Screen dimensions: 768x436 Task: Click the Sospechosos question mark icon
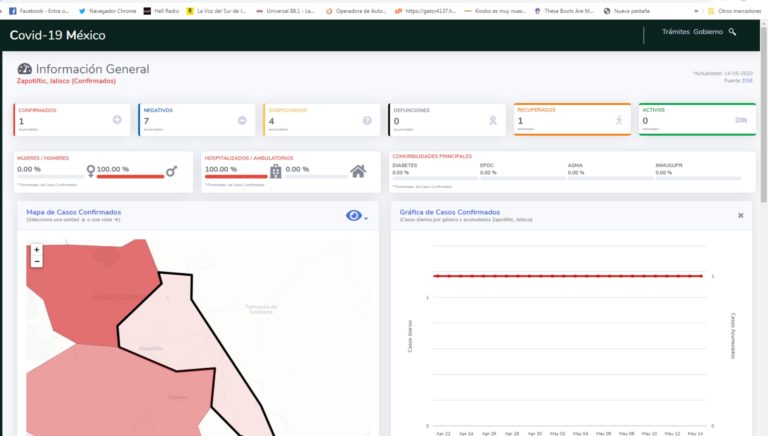tap(367, 121)
